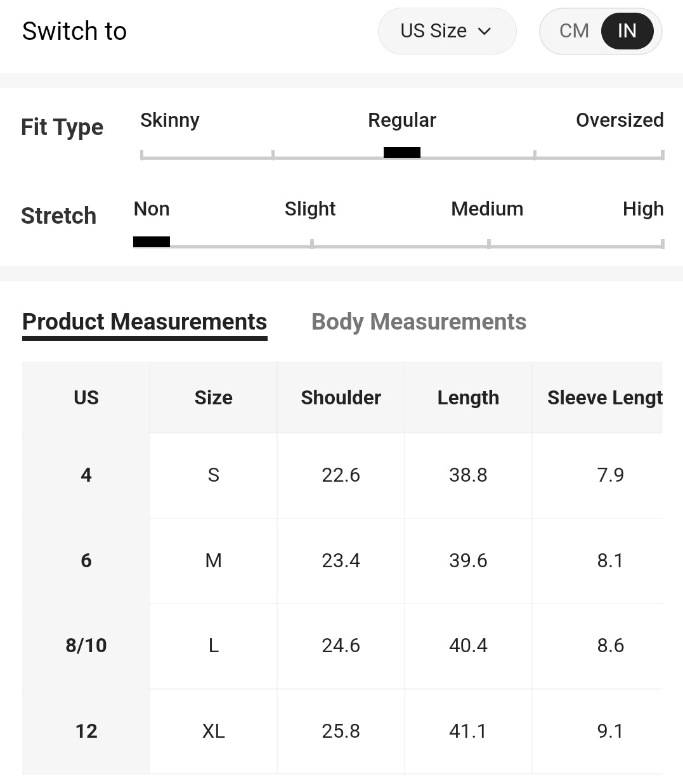
Task: Click the Non stretch level marker
Action: pos(152,241)
